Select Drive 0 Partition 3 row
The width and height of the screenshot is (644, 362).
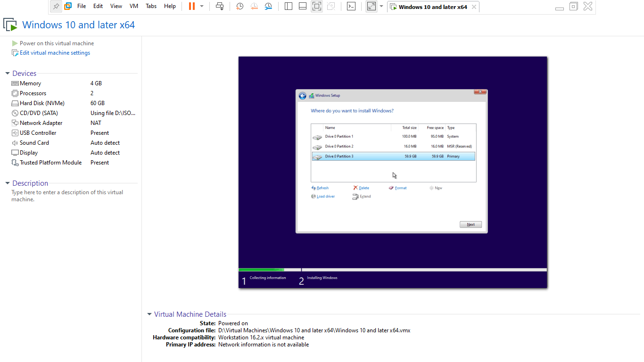click(393, 156)
